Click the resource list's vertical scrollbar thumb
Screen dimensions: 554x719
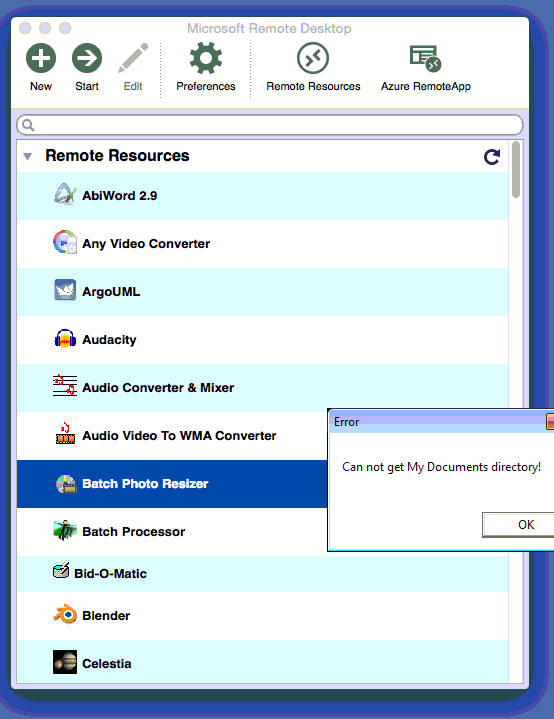[x=516, y=170]
